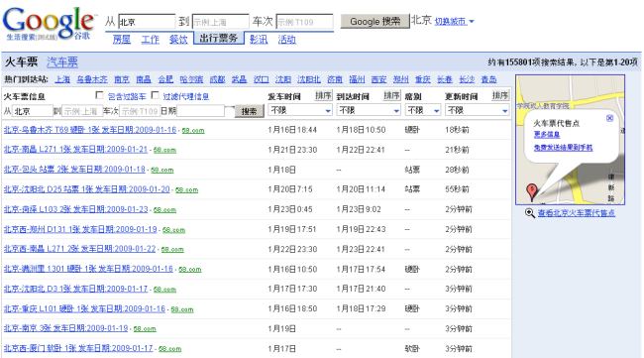Viewport: 644px width, 358px height.
Task: Select the 火车票 section heading
Action: (22, 62)
